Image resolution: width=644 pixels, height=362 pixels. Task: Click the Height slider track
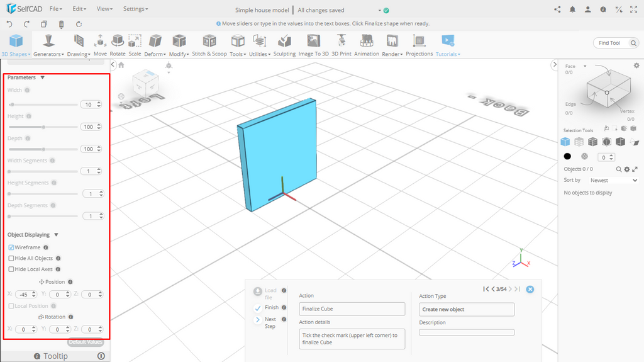point(43,127)
